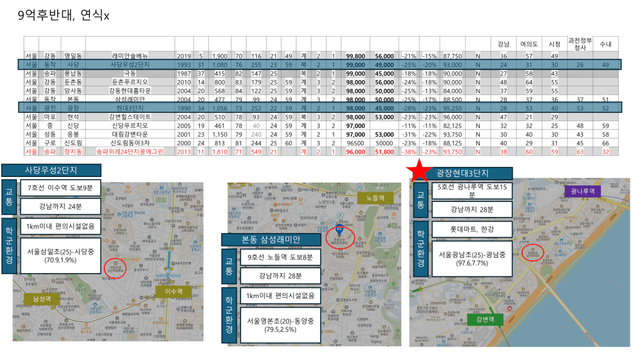The width and height of the screenshot is (644, 362).
Task: Click the slide title "9억후반대, 연식x"
Action: tap(64, 15)
